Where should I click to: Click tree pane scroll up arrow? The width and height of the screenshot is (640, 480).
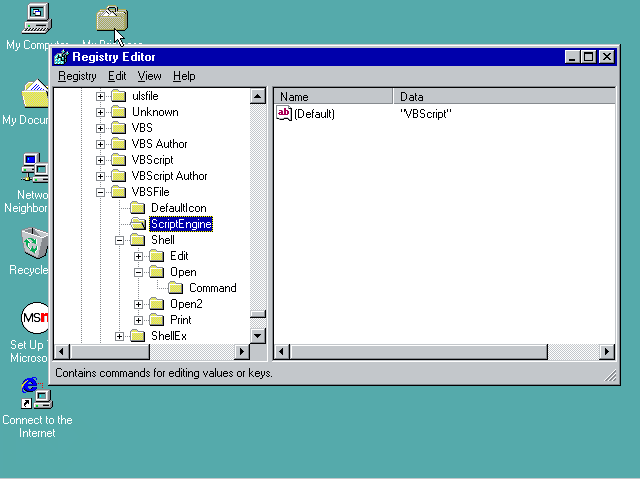258,97
